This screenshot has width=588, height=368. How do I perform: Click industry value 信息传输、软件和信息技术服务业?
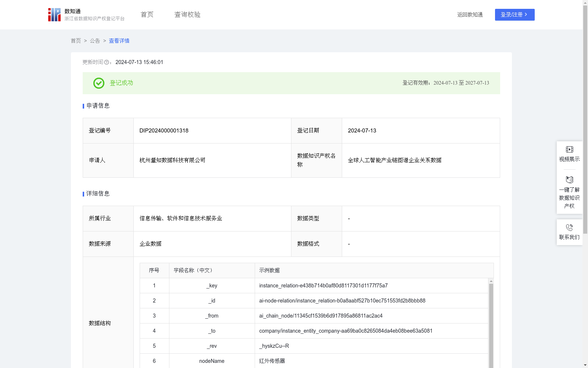(181, 218)
